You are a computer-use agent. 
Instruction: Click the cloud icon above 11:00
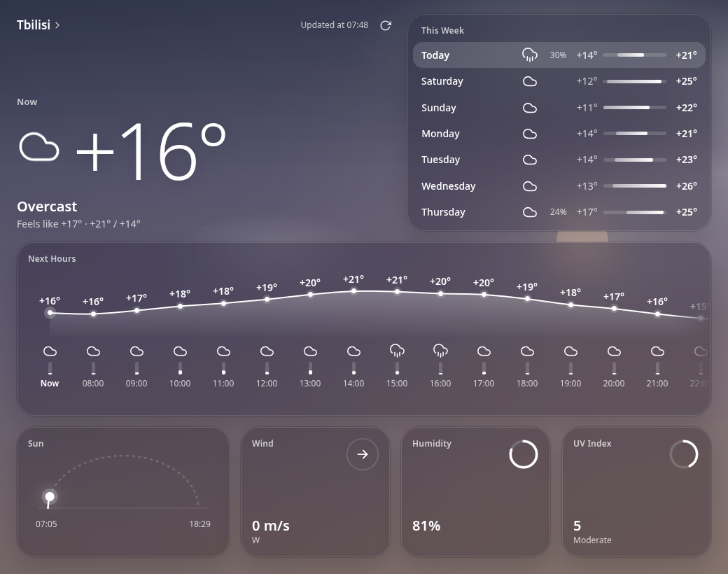(x=223, y=351)
